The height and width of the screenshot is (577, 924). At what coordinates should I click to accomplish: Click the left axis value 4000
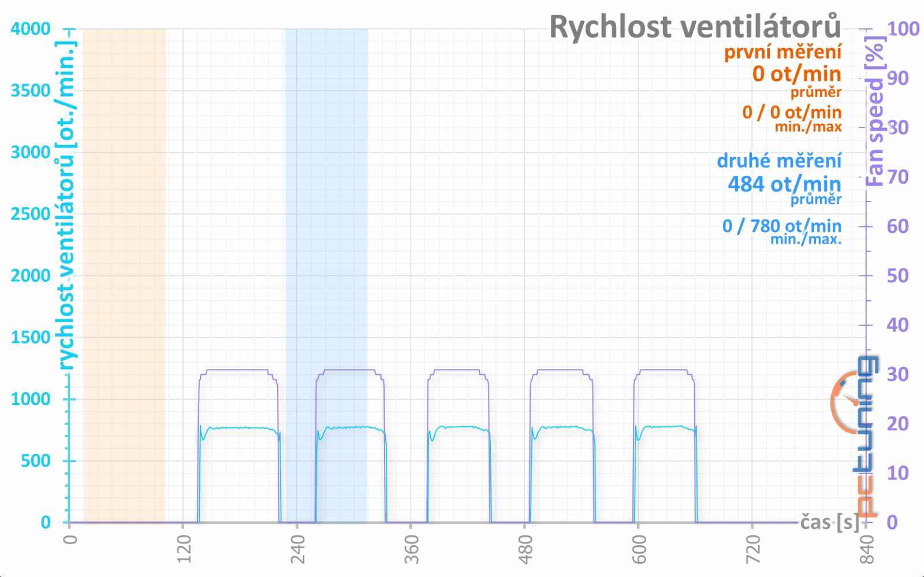click(x=31, y=29)
